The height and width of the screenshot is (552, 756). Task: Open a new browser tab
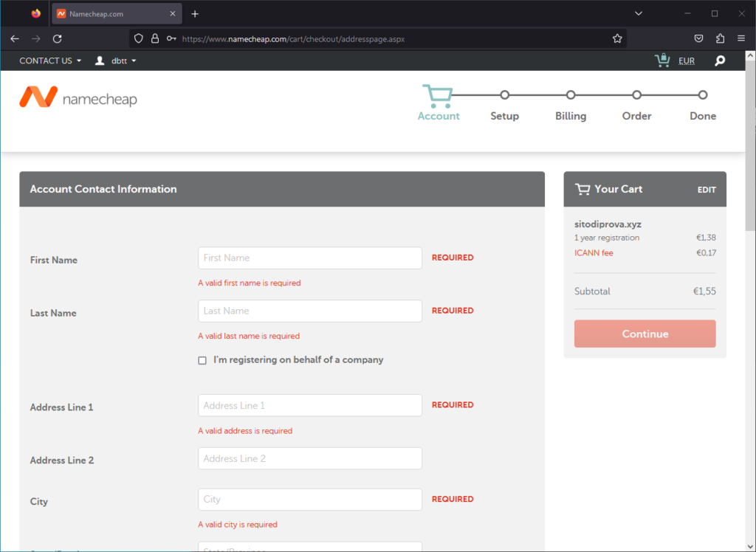195,14
